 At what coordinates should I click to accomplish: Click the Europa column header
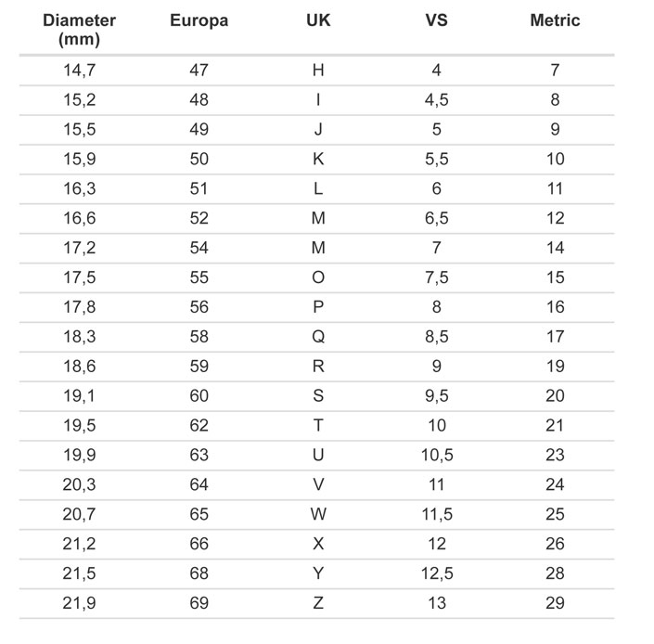(x=199, y=20)
